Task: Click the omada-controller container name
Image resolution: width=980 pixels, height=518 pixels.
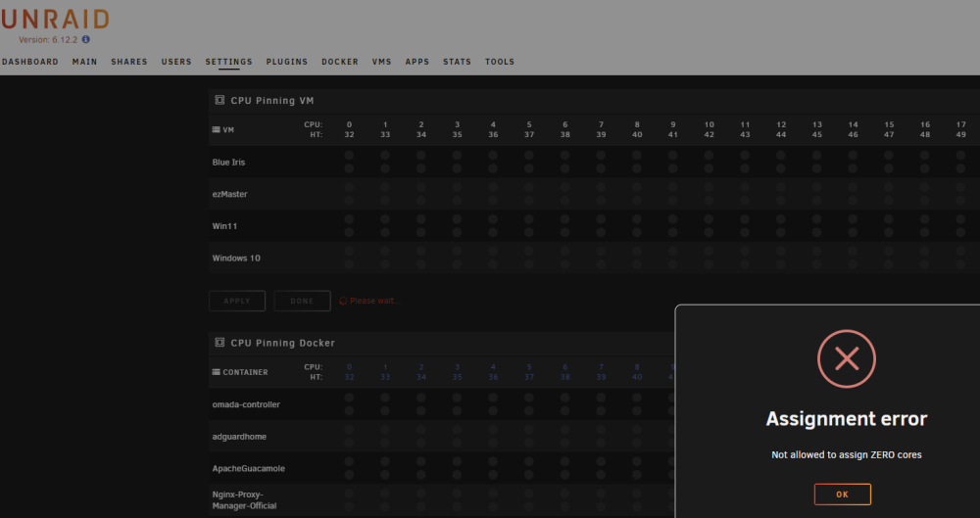Action: tap(246, 404)
